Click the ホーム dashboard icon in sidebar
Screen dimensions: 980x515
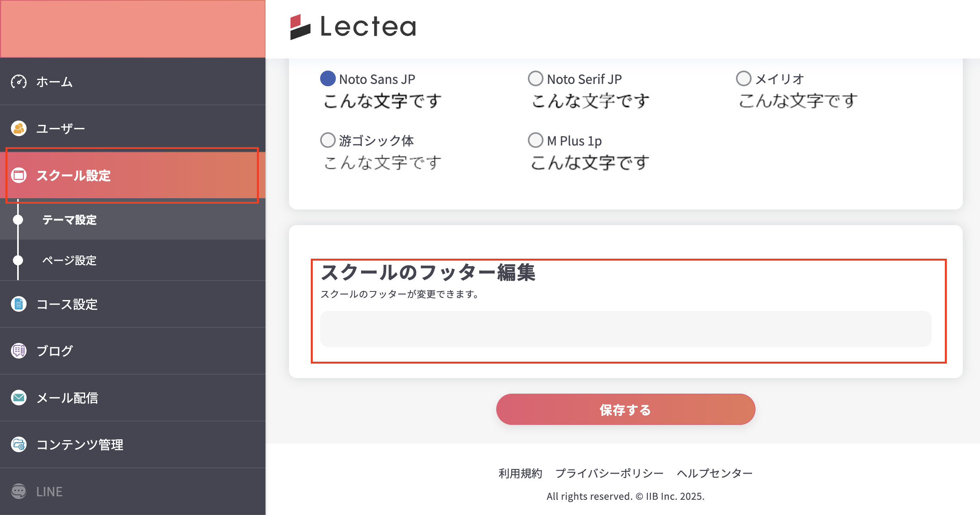[x=18, y=82]
